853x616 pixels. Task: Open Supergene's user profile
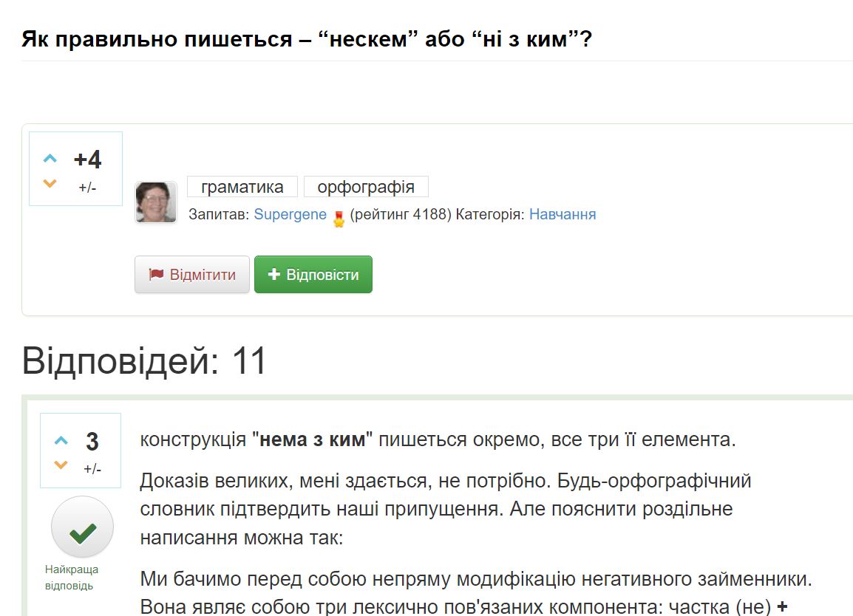290,214
